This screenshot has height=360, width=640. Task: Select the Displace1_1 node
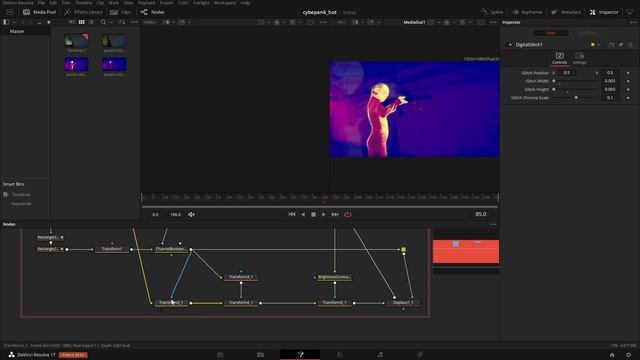point(403,303)
